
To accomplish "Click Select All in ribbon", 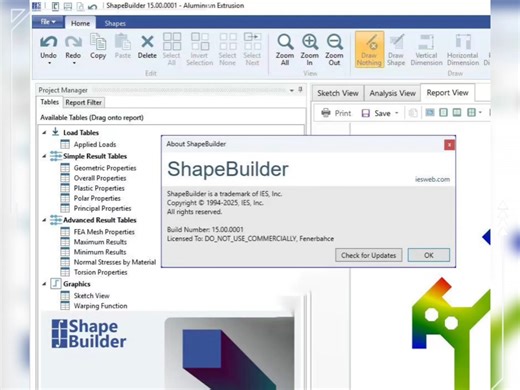I will pyautogui.click(x=172, y=49).
